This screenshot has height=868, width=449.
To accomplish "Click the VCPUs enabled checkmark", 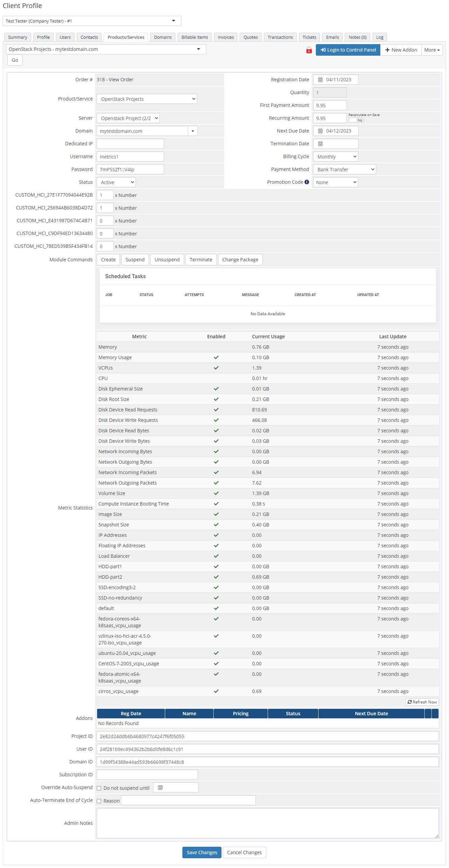I will tap(216, 368).
